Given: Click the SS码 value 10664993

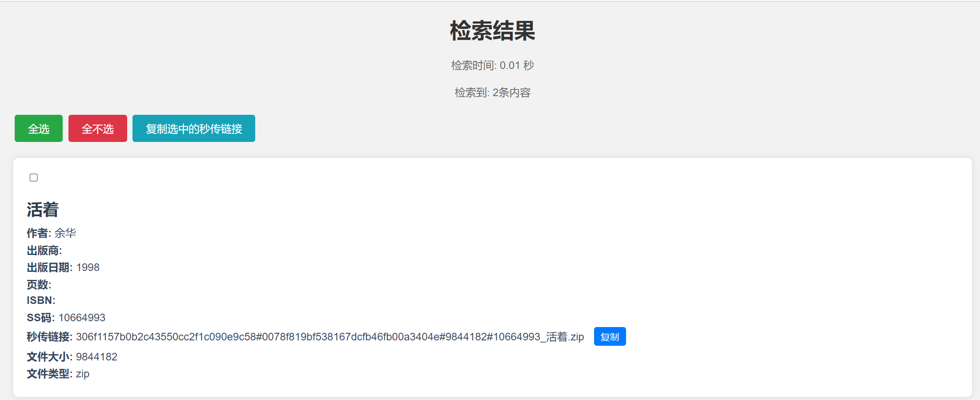Looking at the screenshot, I should pyautogui.click(x=82, y=318).
